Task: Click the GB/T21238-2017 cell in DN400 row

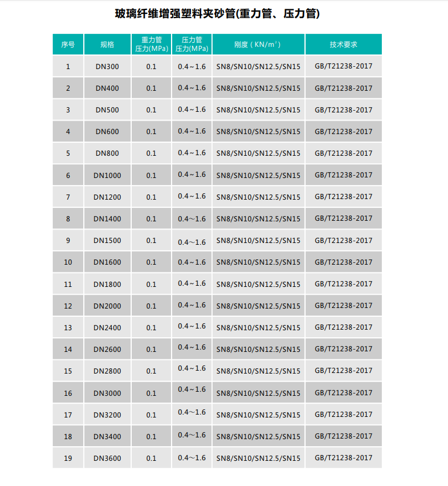Action: click(x=343, y=88)
